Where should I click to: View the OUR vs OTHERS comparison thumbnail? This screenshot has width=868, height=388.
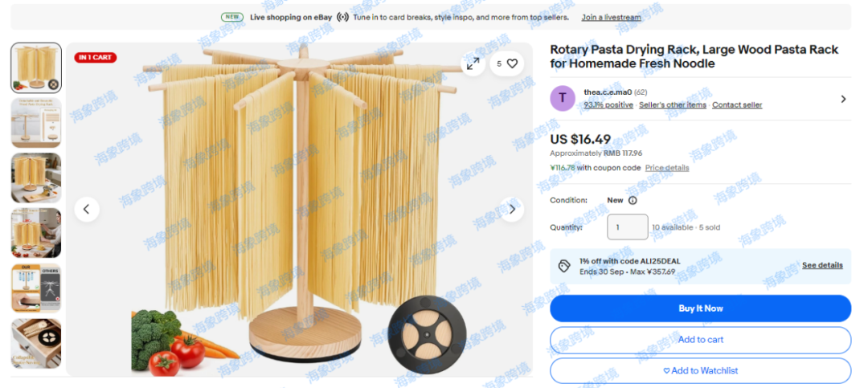point(36,288)
